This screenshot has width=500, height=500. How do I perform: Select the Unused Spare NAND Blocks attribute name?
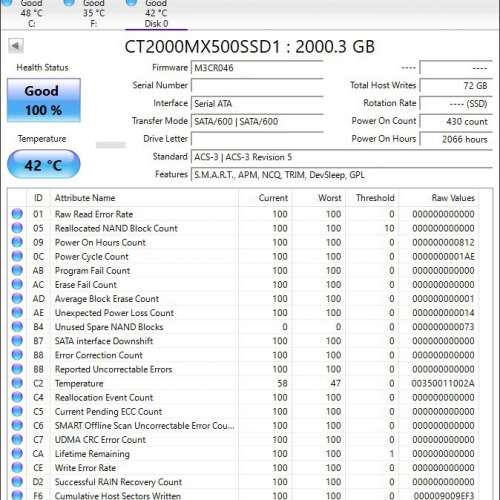click(109, 327)
